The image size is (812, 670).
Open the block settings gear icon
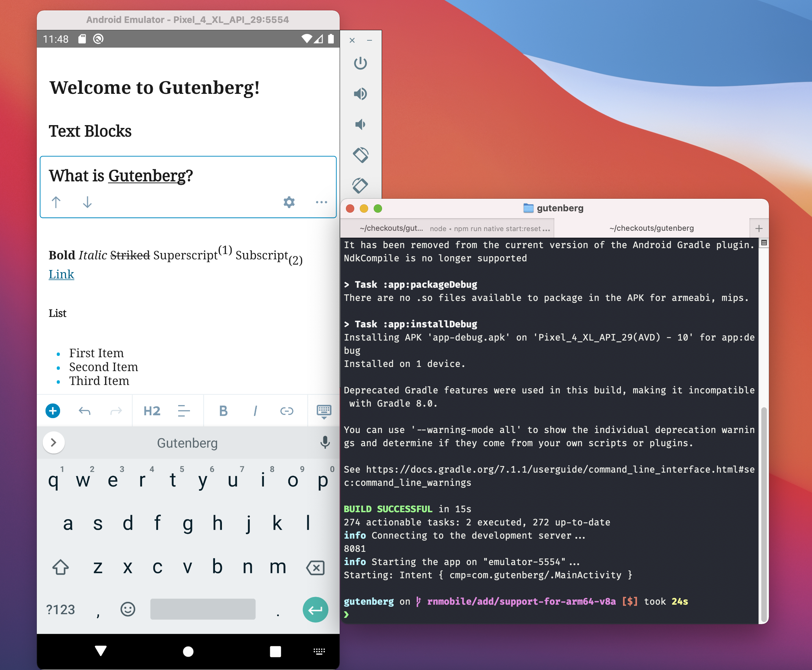point(289,202)
